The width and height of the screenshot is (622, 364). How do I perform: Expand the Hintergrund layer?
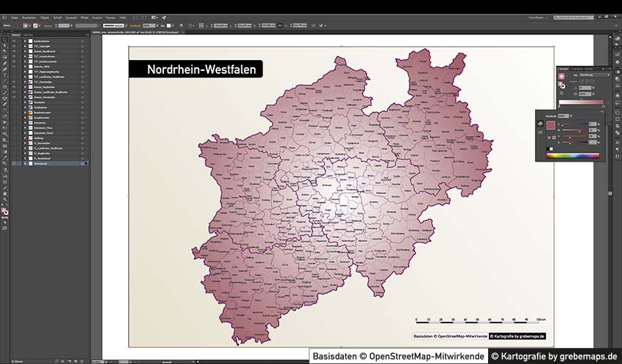click(x=25, y=163)
